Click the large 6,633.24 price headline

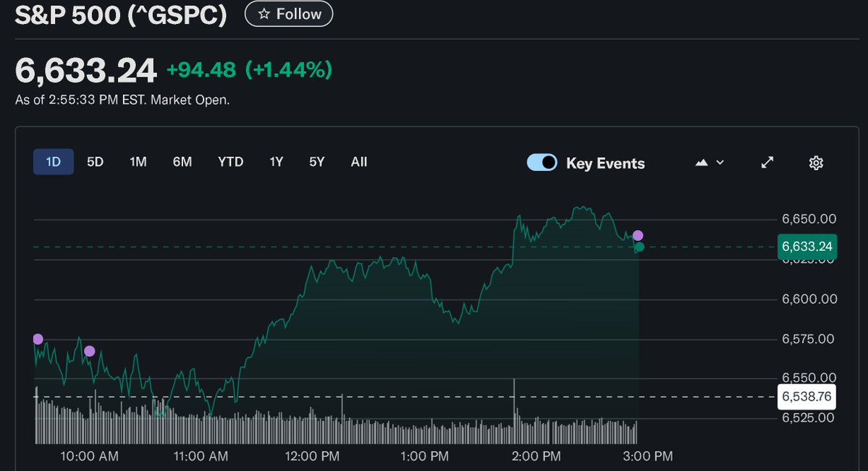point(86,71)
